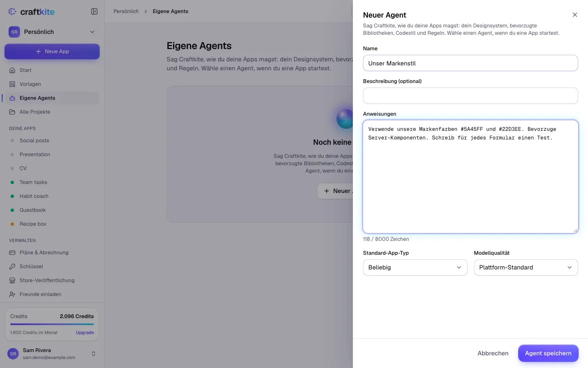Click the Sam Rivera profile avatar

click(13, 354)
